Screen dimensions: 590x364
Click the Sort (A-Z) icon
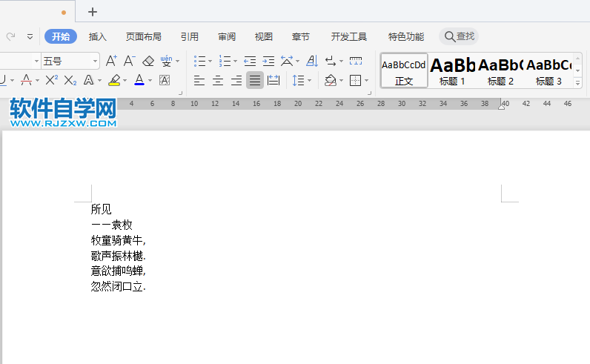312,61
